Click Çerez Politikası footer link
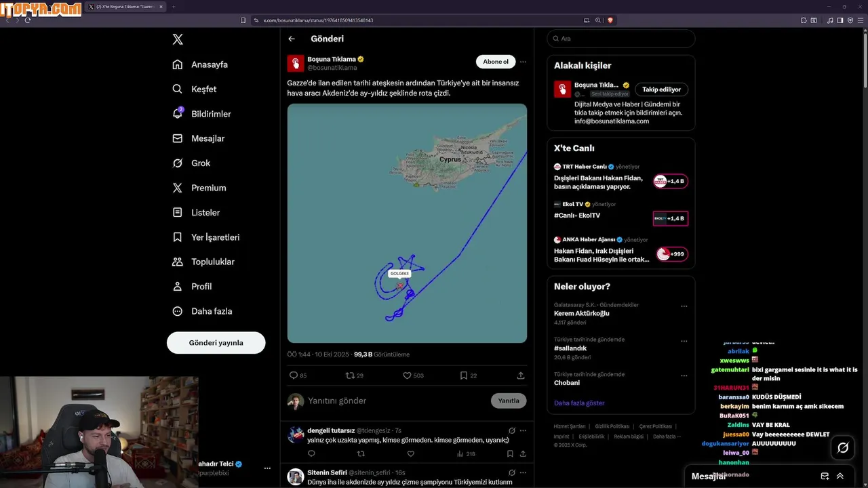This screenshot has width=868, height=488. (656, 426)
